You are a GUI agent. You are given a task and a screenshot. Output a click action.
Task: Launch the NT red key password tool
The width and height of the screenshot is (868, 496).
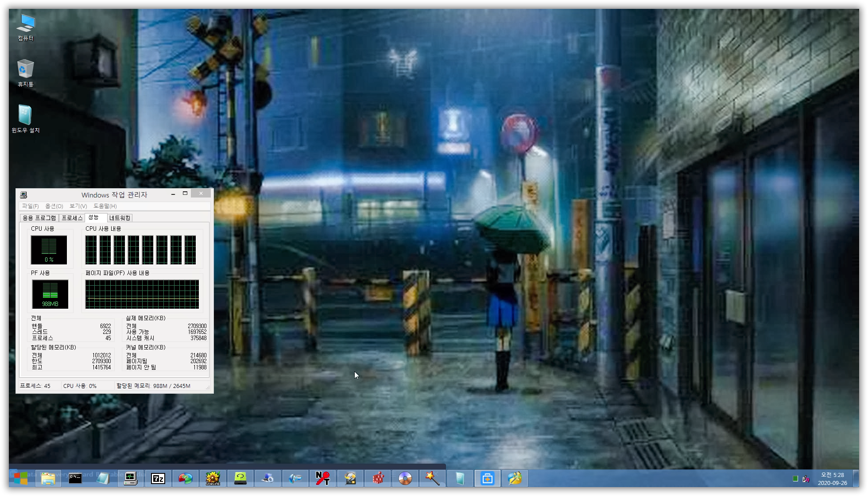point(323,478)
